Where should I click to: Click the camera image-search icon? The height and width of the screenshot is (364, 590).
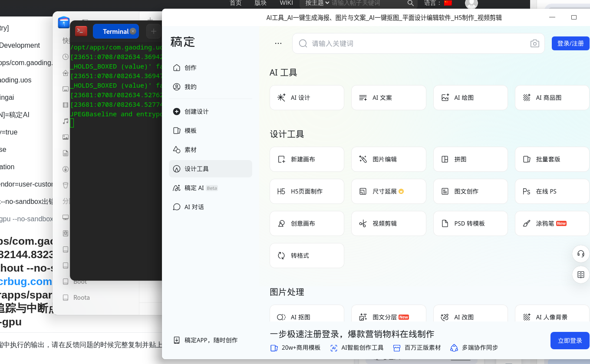coord(535,43)
